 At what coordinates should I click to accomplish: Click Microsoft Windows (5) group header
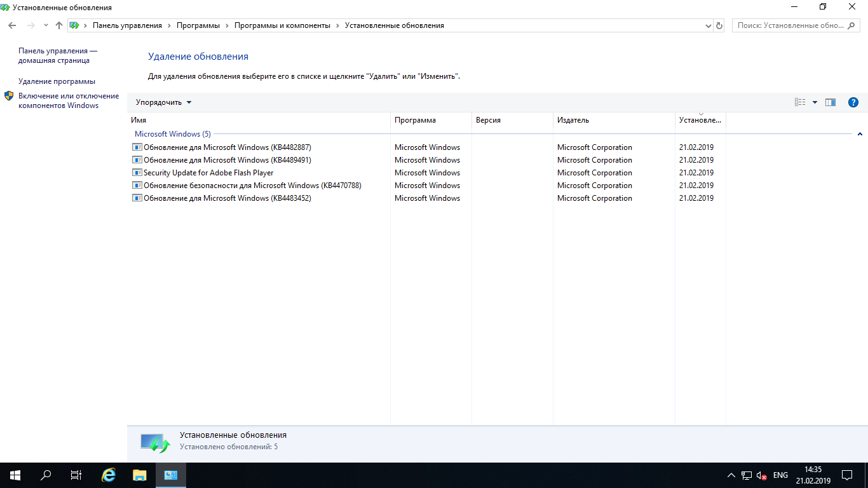point(172,134)
